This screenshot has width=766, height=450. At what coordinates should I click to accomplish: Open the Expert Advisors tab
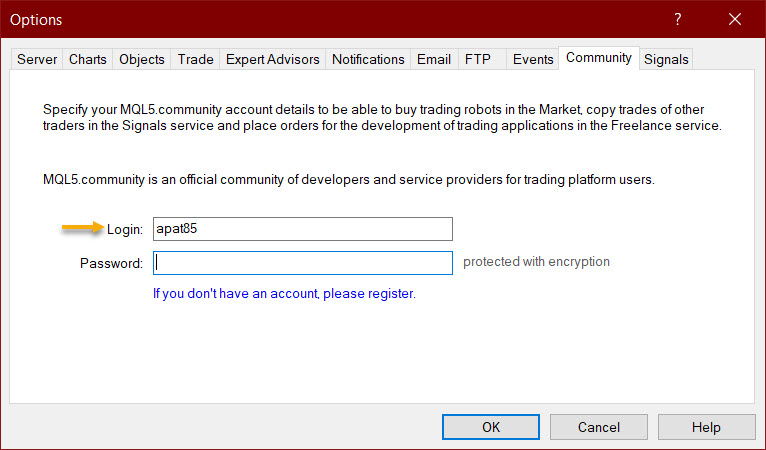click(273, 60)
